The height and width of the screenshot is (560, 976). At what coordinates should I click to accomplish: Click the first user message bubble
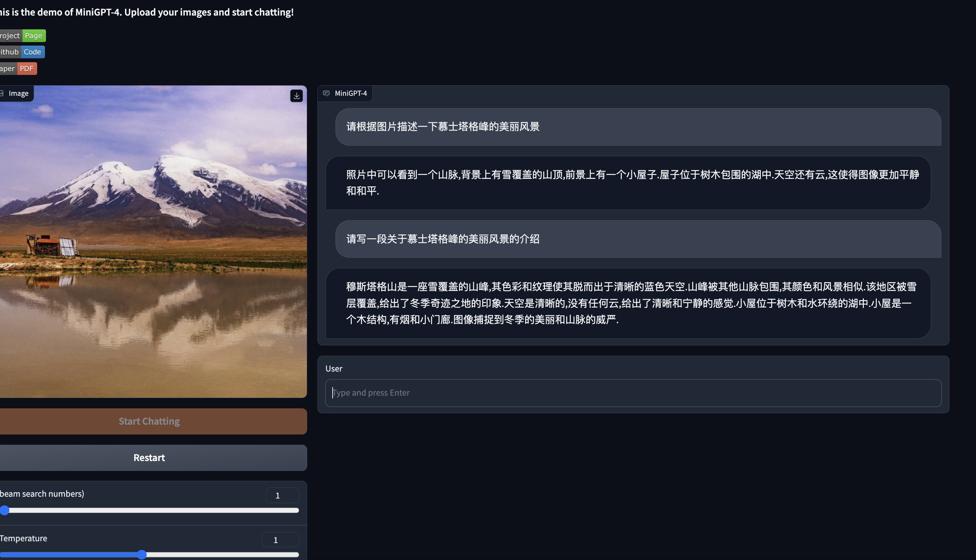point(638,127)
